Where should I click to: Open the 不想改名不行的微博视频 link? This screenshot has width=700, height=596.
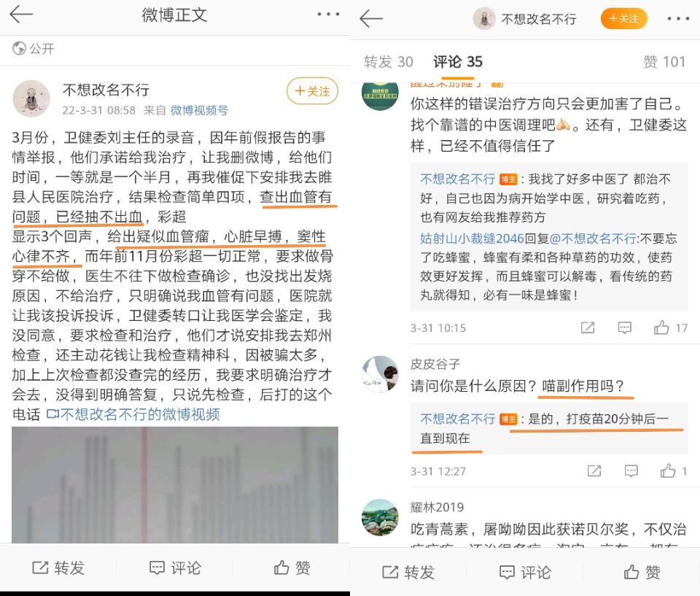click(x=133, y=414)
